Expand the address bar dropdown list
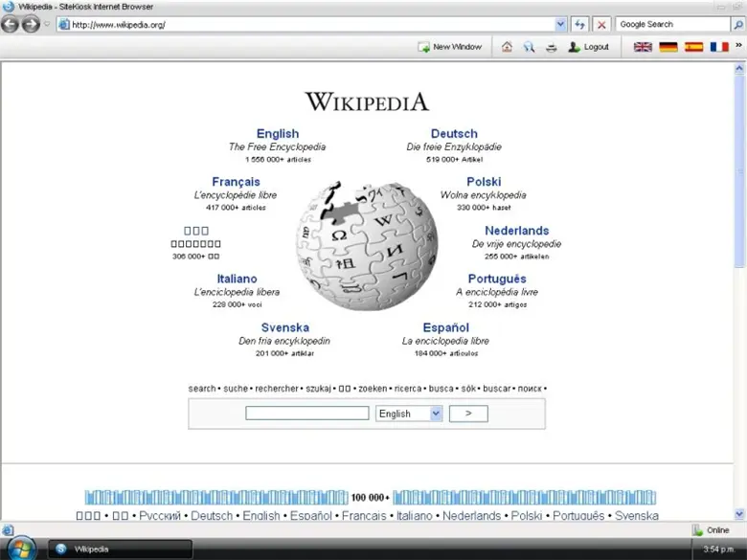 [x=560, y=24]
